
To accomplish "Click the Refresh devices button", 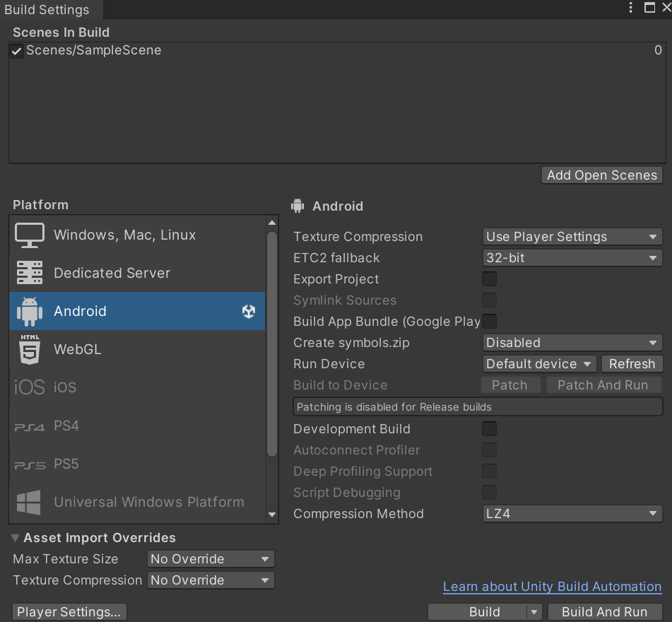I will point(632,363).
